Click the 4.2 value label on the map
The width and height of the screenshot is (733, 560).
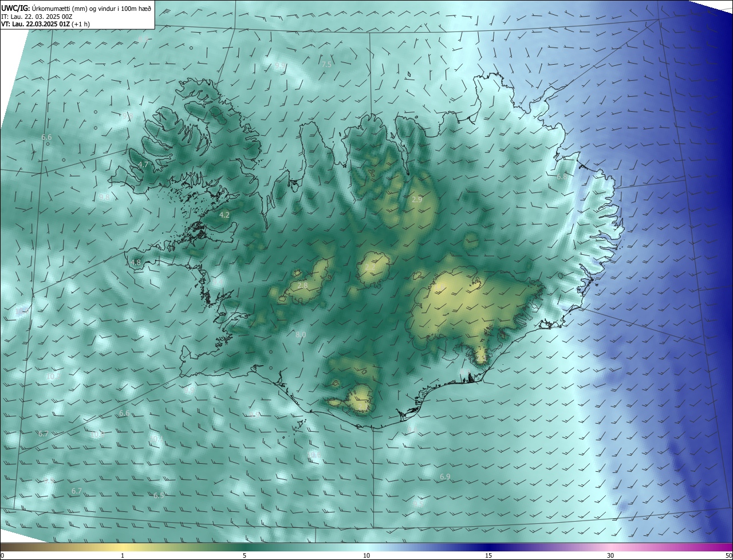(224, 215)
